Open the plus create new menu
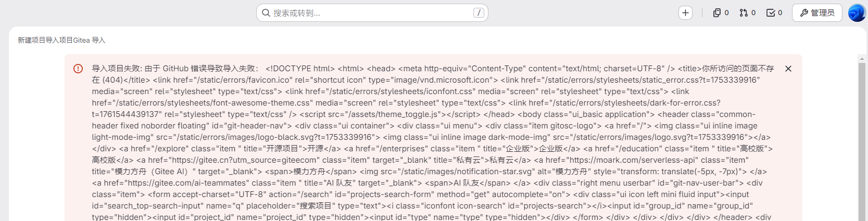This screenshot has height=221, width=868. tap(685, 13)
